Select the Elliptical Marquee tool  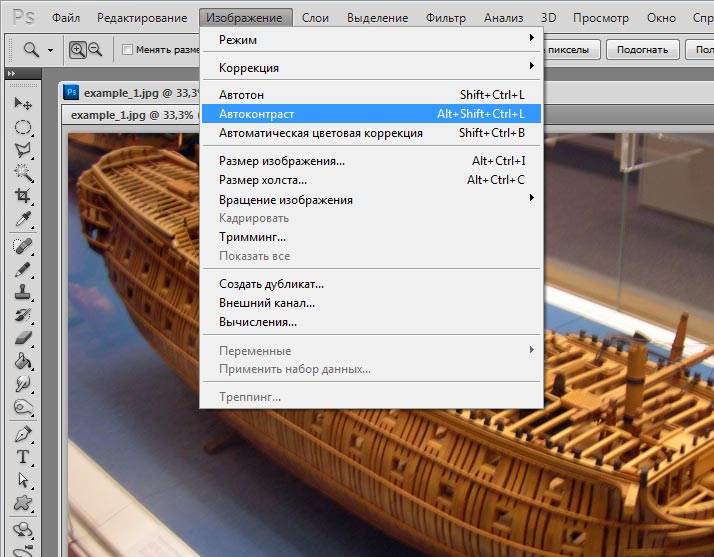(x=23, y=127)
